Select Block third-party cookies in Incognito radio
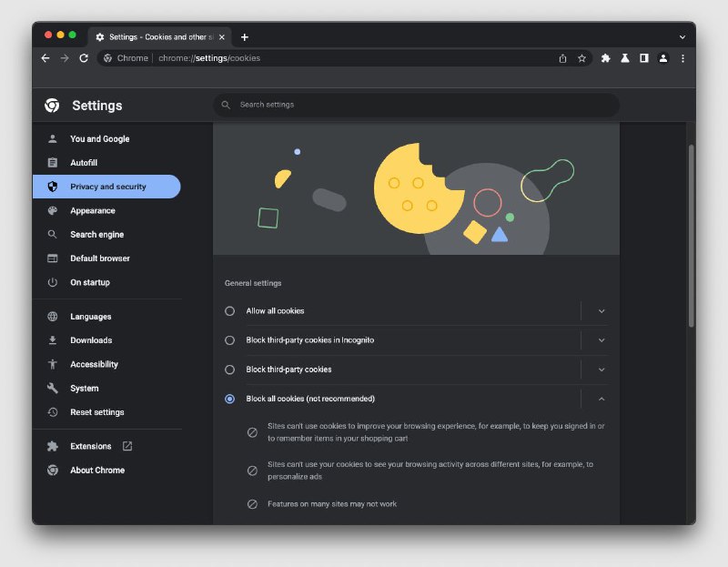 click(230, 340)
